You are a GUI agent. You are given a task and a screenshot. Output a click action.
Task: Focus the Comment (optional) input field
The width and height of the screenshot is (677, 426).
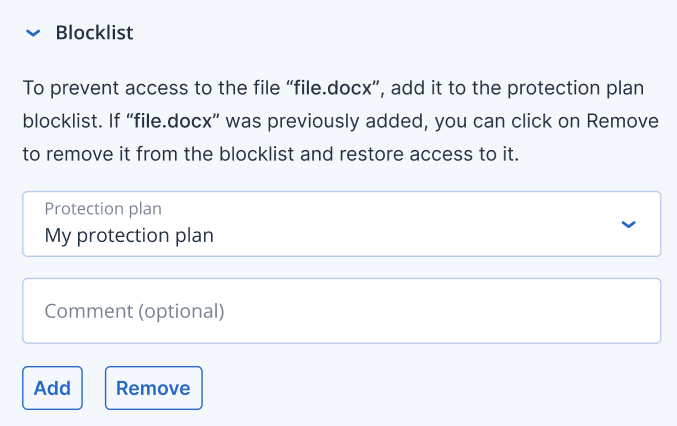(x=341, y=311)
